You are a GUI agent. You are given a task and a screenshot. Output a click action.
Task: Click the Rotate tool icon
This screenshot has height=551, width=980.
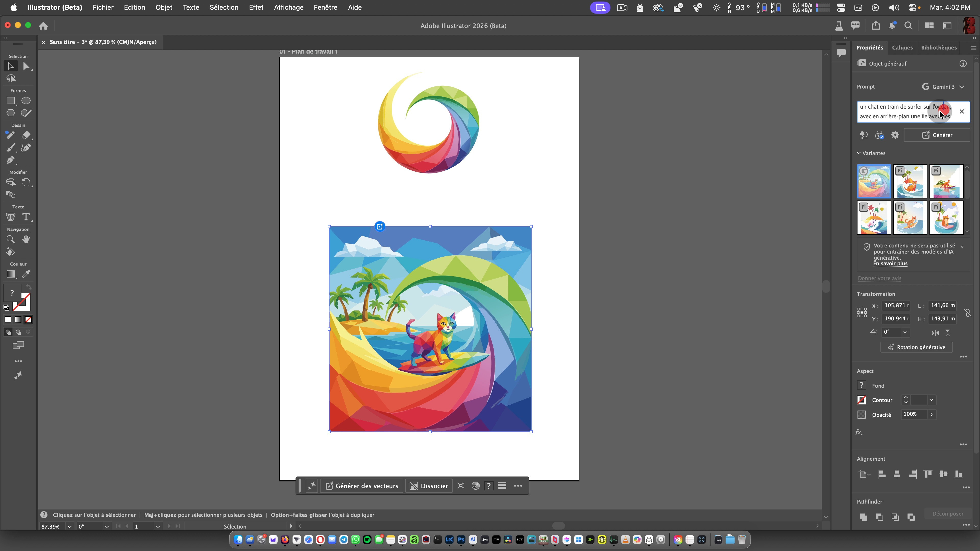[x=26, y=182]
